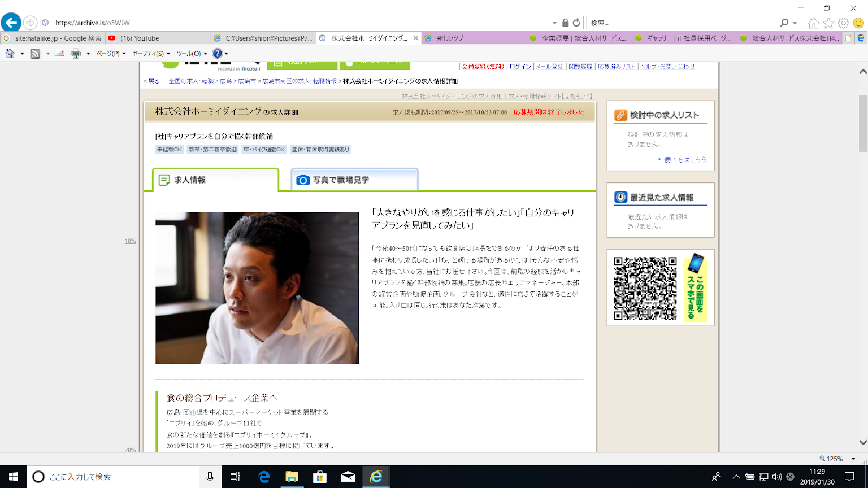868x488 pixels.
Task: Open the ツール(O) menu
Action: 191,54
